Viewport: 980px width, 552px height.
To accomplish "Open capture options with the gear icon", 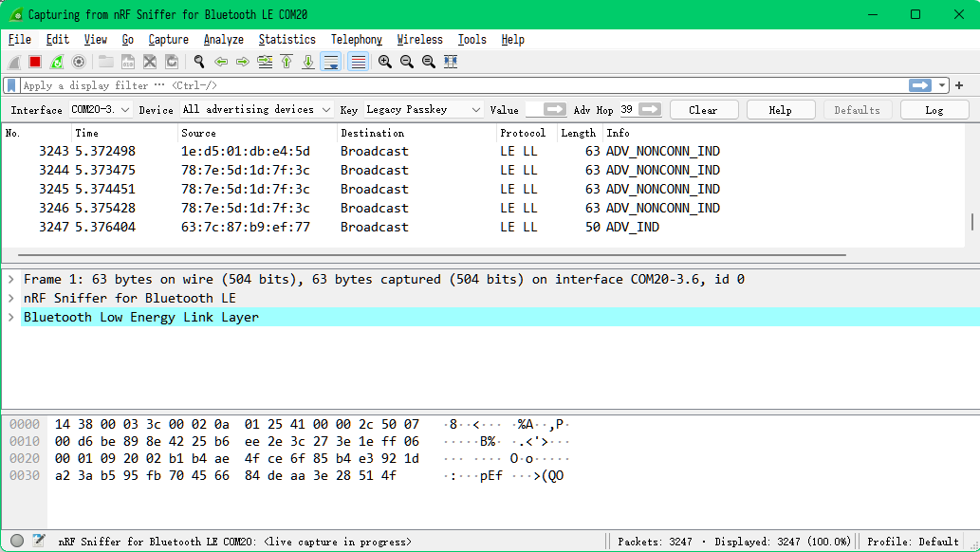I will click(x=79, y=61).
